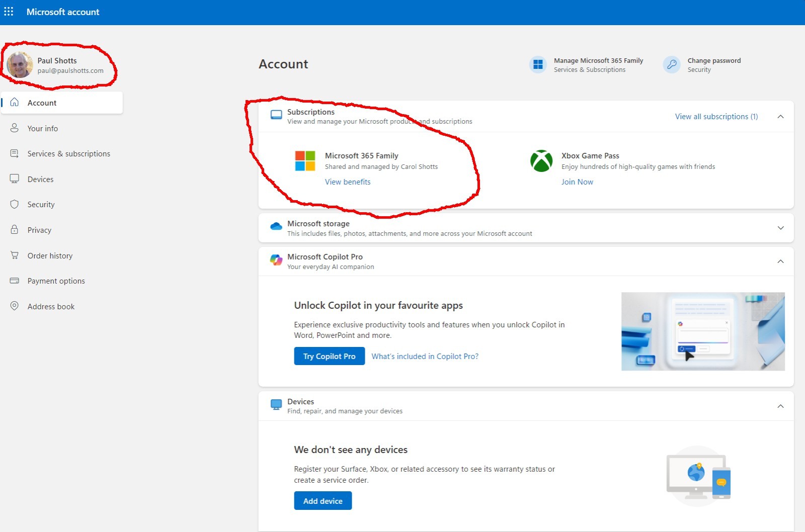The width and height of the screenshot is (805, 532).
Task: Click the Devices section title in main panel
Action: pos(300,402)
